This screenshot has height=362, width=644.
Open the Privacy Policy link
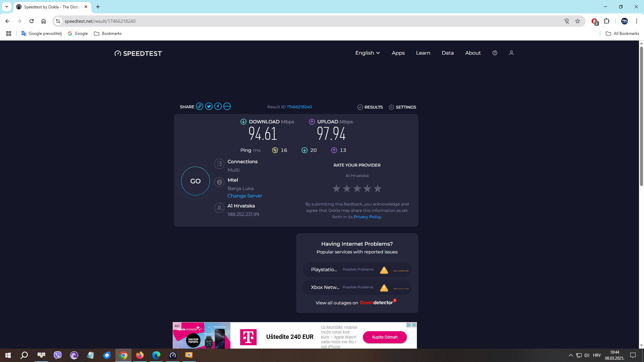click(x=367, y=217)
